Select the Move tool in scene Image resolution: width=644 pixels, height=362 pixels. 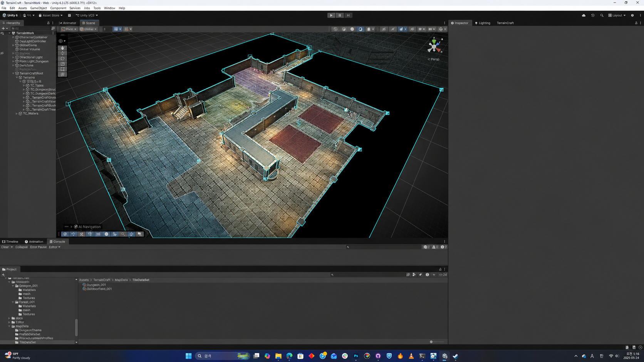coord(62,53)
